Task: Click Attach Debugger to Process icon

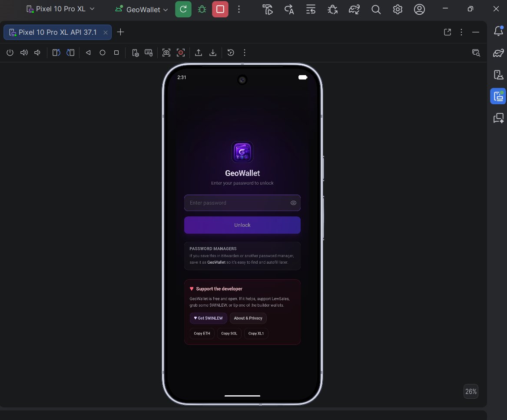Action: (x=332, y=10)
